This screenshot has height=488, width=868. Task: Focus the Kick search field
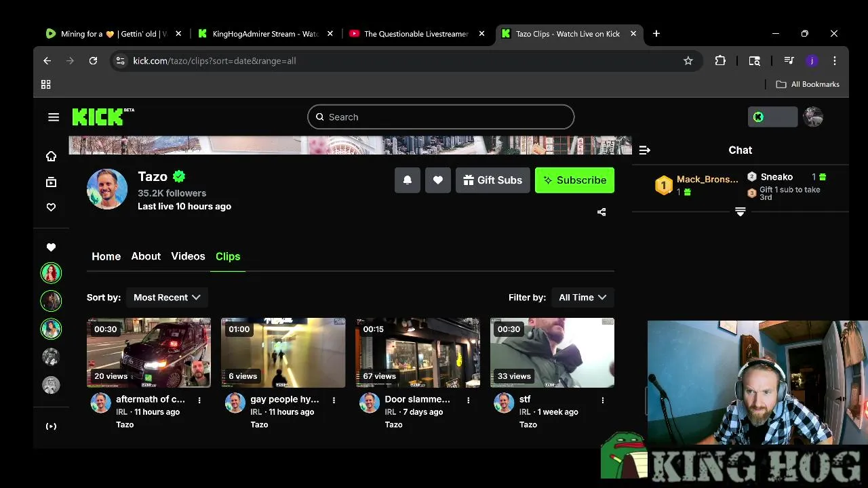pyautogui.click(x=441, y=117)
